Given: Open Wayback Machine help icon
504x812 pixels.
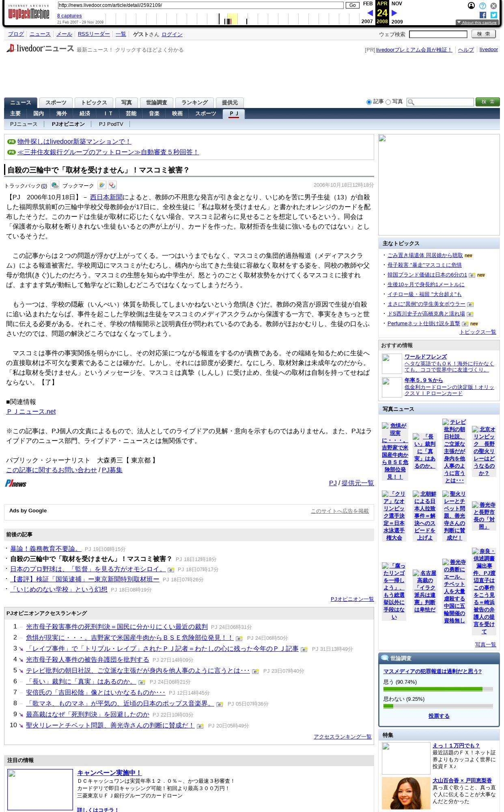Looking at the screenshot, I should [x=482, y=6].
